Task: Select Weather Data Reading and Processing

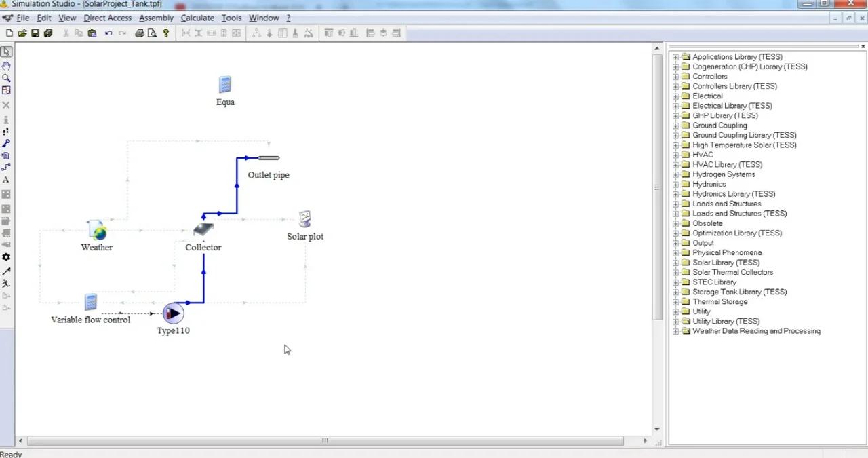Action: (755, 331)
